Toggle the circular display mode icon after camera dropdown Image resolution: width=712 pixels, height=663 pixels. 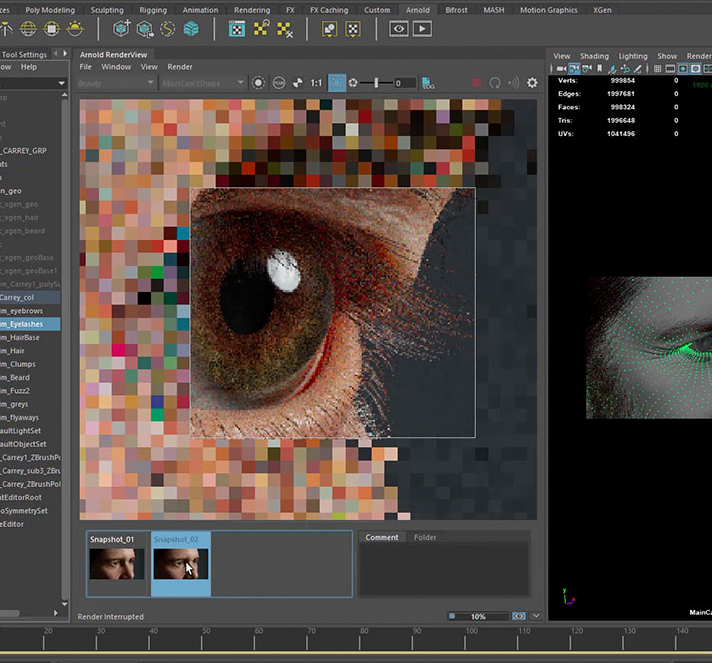pos(259,83)
